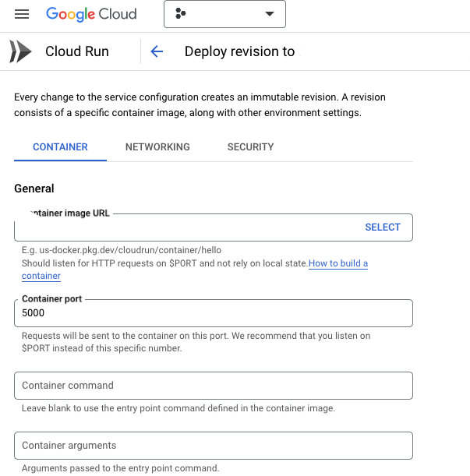Click the 'Arguments passed to the entry point' hint
470x476 pixels.
click(x=120, y=468)
